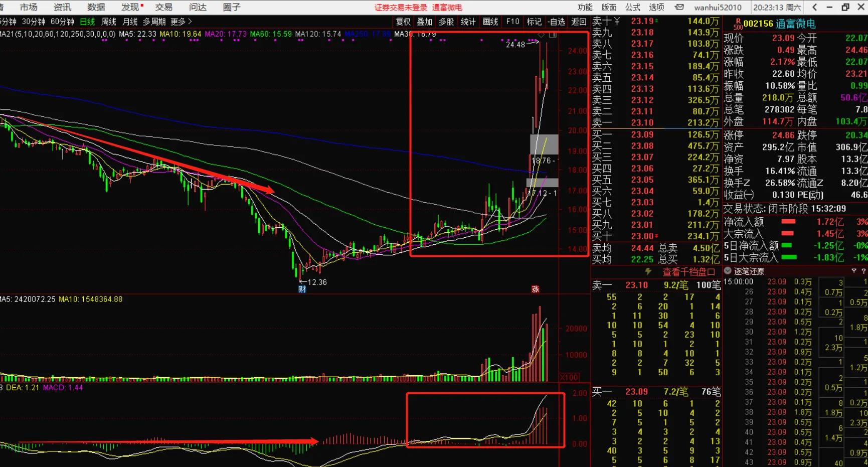Click the 证券交易未登录 login link
This screenshot has height=467, width=868.
click(401, 8)
